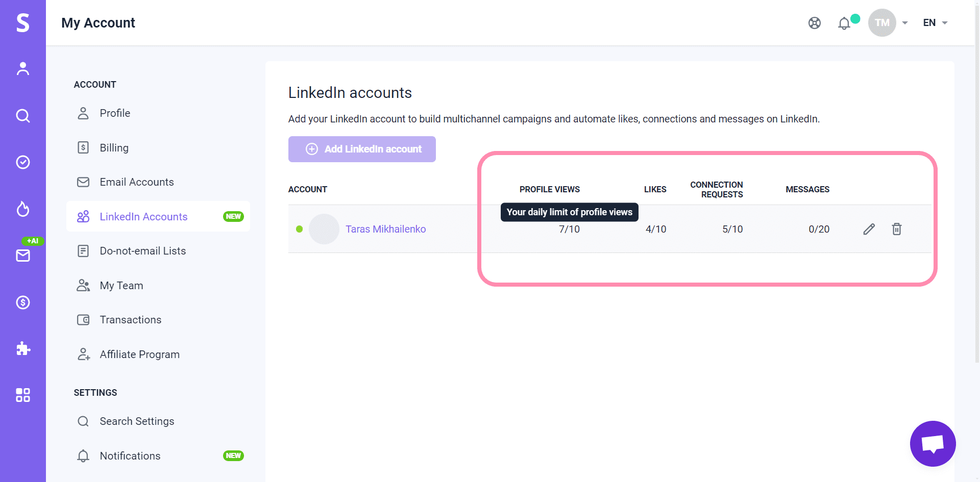Open the help lifebuoy icon

coord(814,23)
